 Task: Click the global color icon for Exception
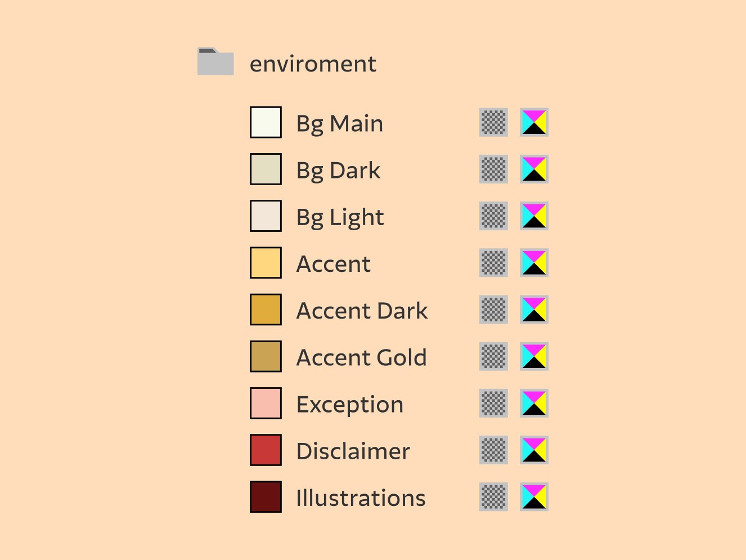pyautogui.click(x=493, y=402)
